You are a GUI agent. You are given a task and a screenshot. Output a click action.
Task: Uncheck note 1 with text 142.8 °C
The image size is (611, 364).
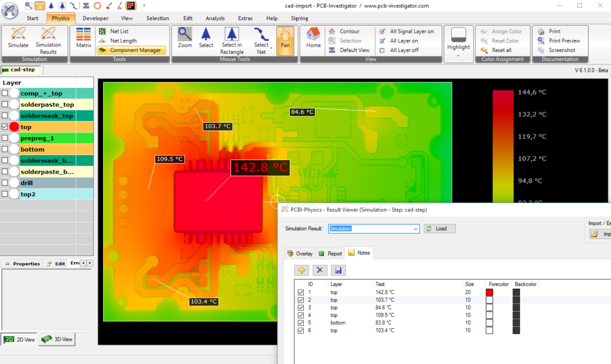tap(301, 292)
